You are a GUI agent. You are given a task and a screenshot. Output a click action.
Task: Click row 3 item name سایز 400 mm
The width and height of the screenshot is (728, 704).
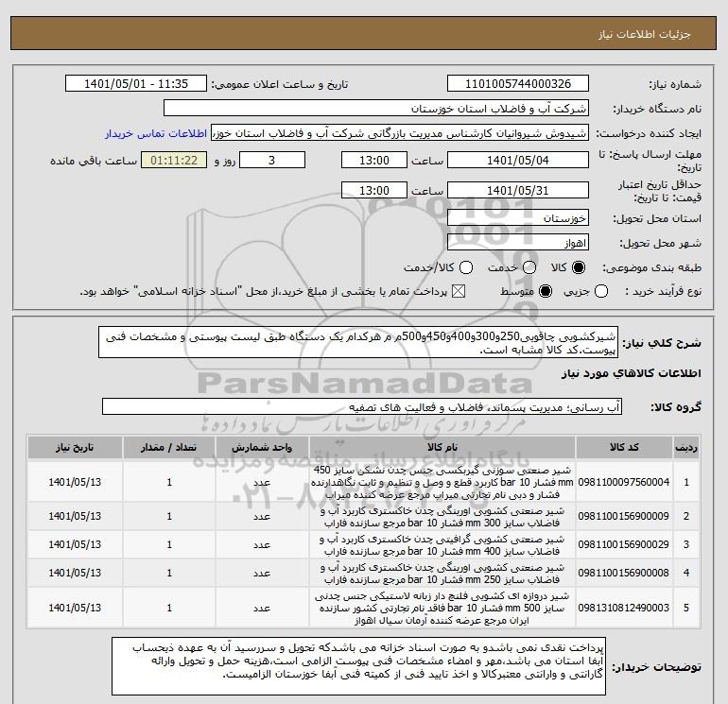442,545
